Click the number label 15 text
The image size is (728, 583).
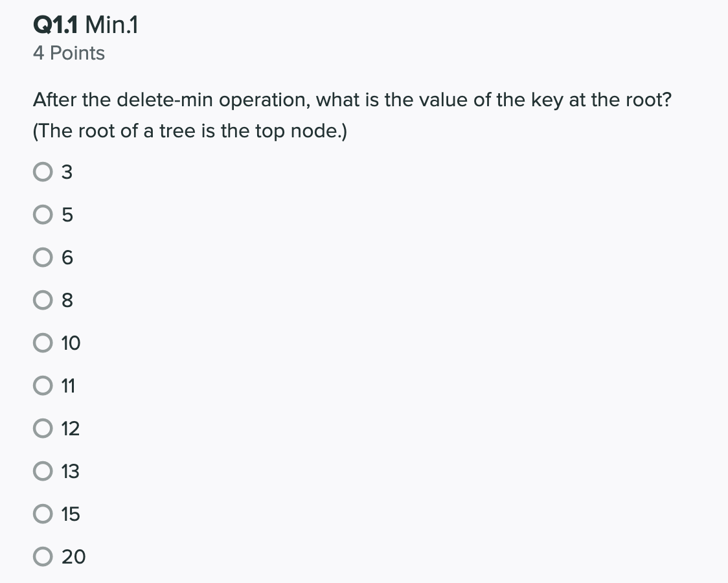[x=71, y=514]
